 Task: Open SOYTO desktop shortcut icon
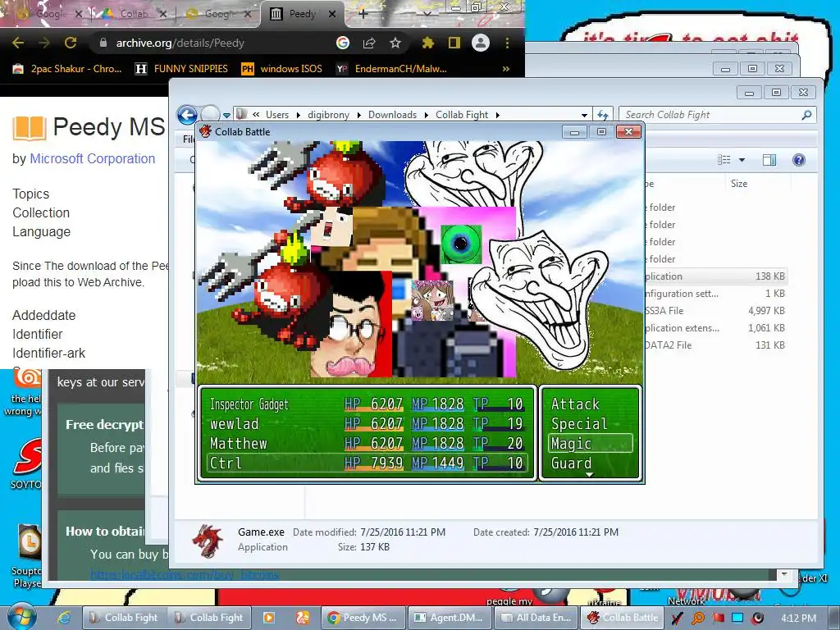(x=25, y=463)
